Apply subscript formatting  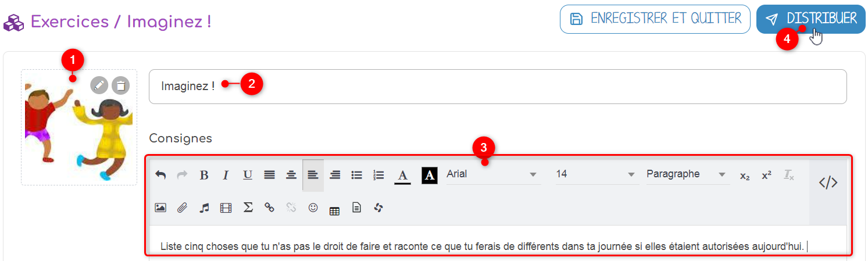(x=745, y=176)
